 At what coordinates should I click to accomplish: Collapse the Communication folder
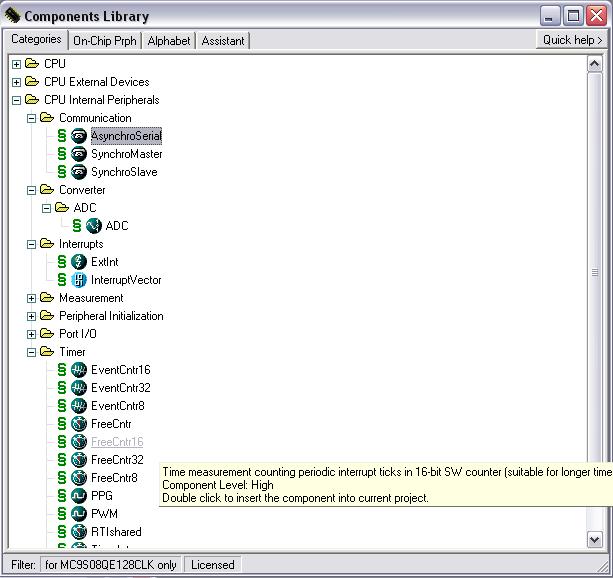click(32, 118)
